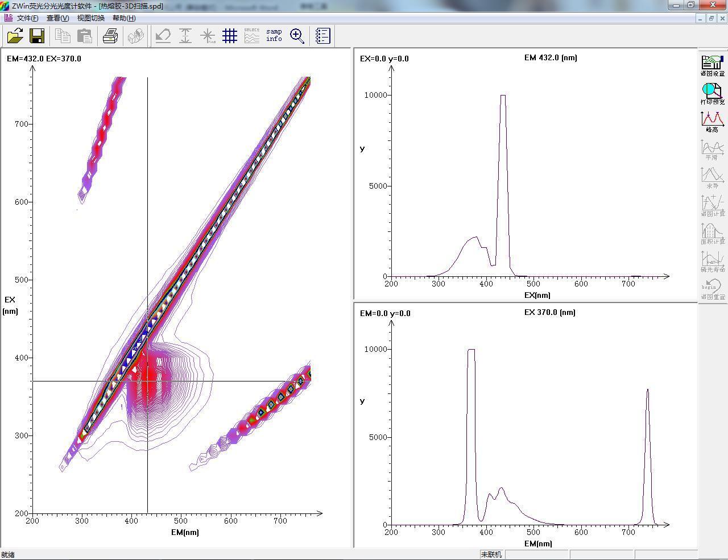Screen dimensions: 728x560
Task: Open the 查看(V) menu
Action: [57, 18]
